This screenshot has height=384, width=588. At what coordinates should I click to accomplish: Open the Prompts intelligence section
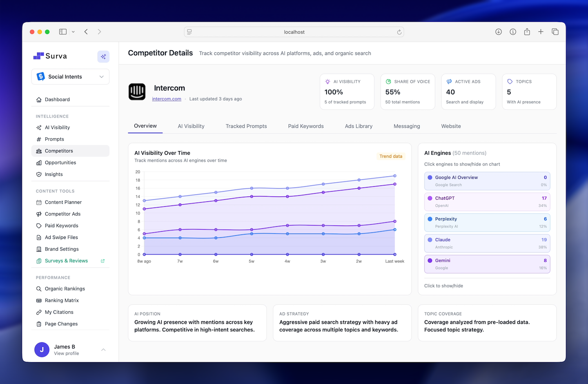coord(53,139)
